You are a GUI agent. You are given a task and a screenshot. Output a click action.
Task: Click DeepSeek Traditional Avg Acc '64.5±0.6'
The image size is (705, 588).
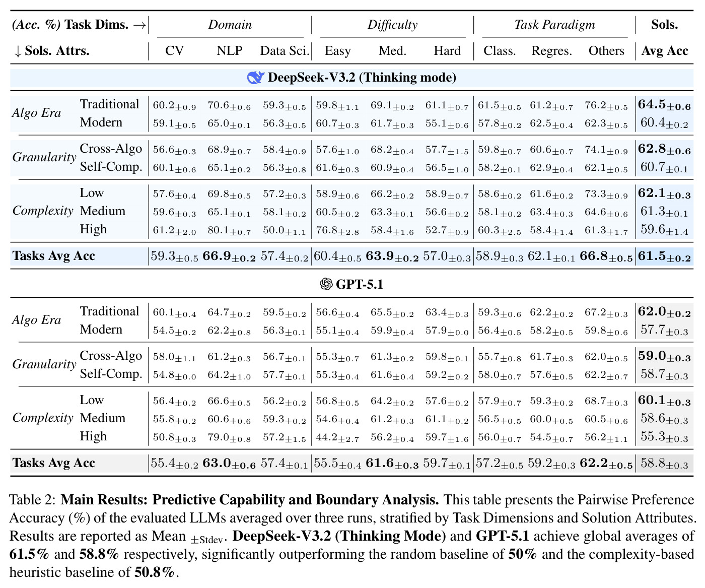[664, 105]
